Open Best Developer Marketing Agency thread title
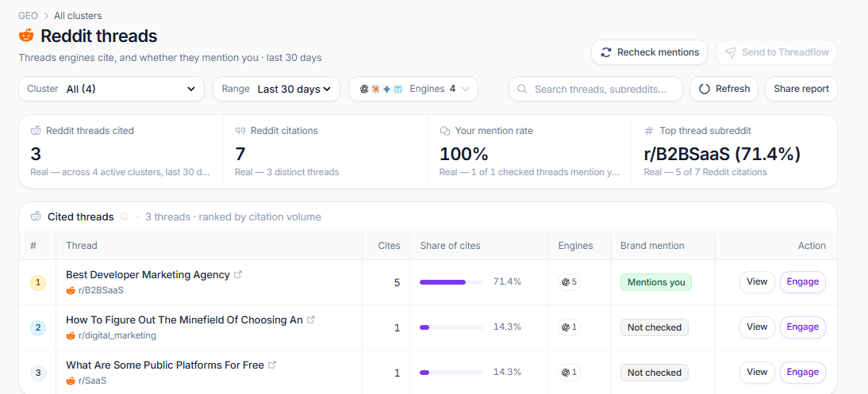This screenshot has width=868, height=394. (148, 275)
